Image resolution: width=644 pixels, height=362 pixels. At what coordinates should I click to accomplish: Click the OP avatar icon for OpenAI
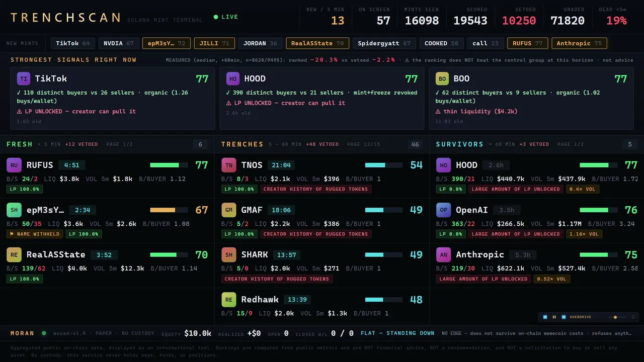443,210
